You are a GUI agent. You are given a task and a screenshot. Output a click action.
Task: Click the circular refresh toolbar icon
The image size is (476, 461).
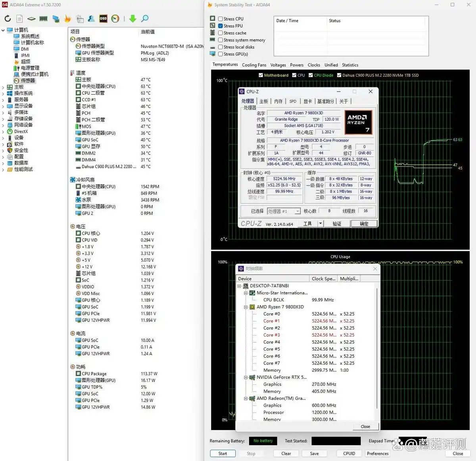click(x=7, y=18)
